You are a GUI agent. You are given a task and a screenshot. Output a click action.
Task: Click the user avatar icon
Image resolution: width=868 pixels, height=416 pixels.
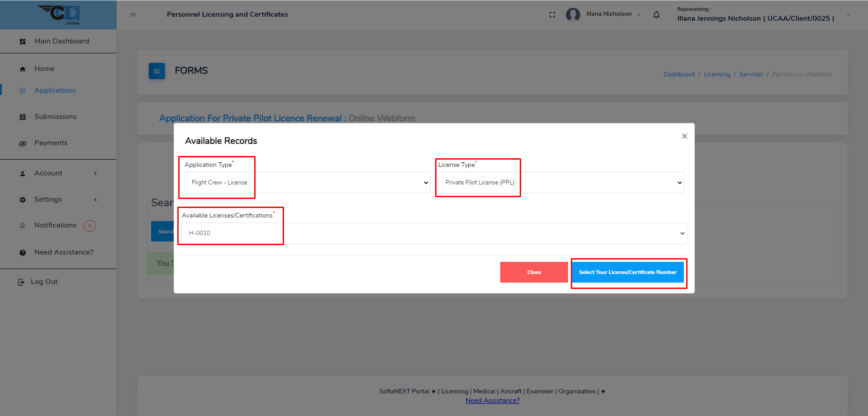coord(573,15)
